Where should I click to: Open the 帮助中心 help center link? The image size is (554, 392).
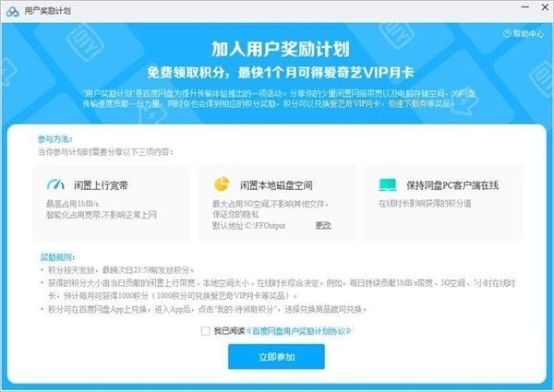pyautogui.click(x=528, y=33)
